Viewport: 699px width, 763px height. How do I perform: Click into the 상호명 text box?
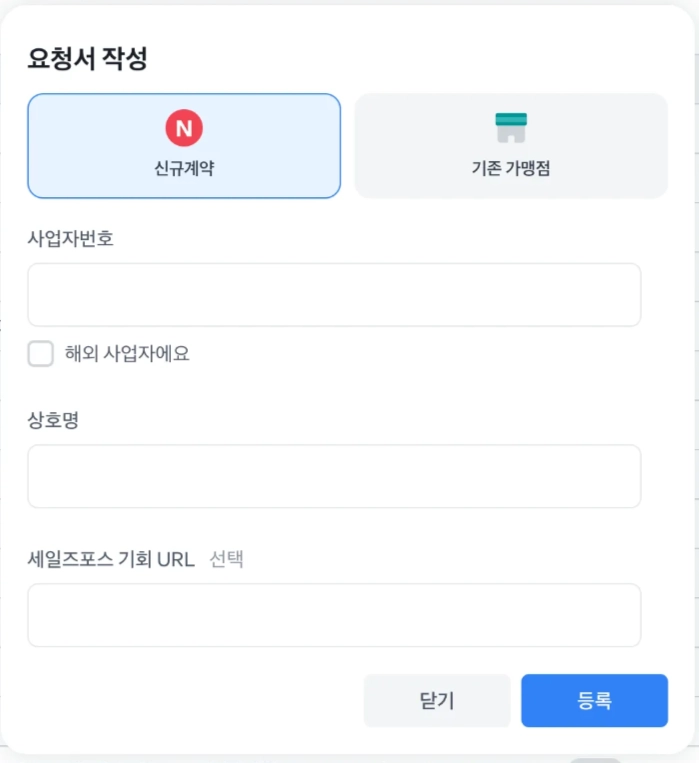pyautogui.click(x=334, y=477)
